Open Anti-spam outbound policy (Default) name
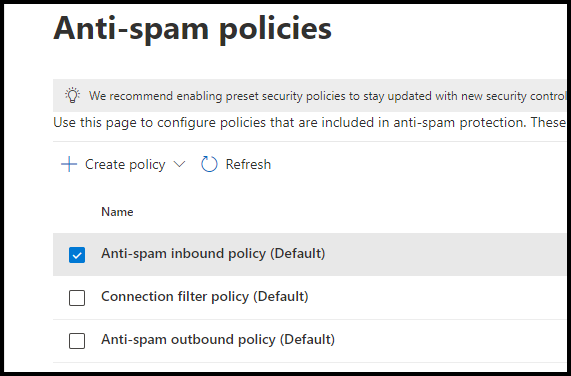Image resolution: width=571 pixels, height=376 pixels. tap(218, 340)
